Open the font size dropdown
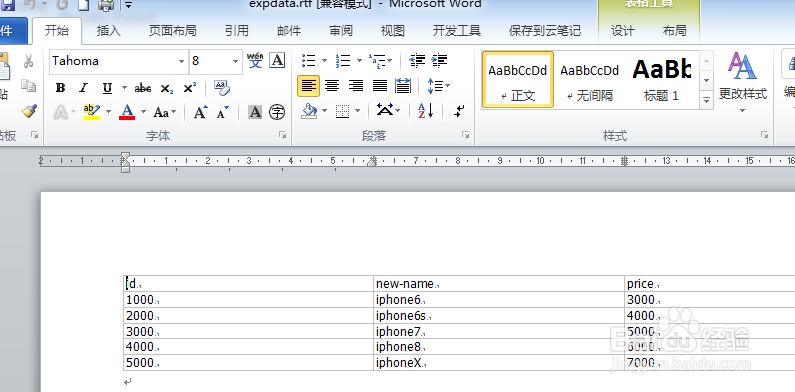This screenshot has width=795, height=392. pos(235,61)
